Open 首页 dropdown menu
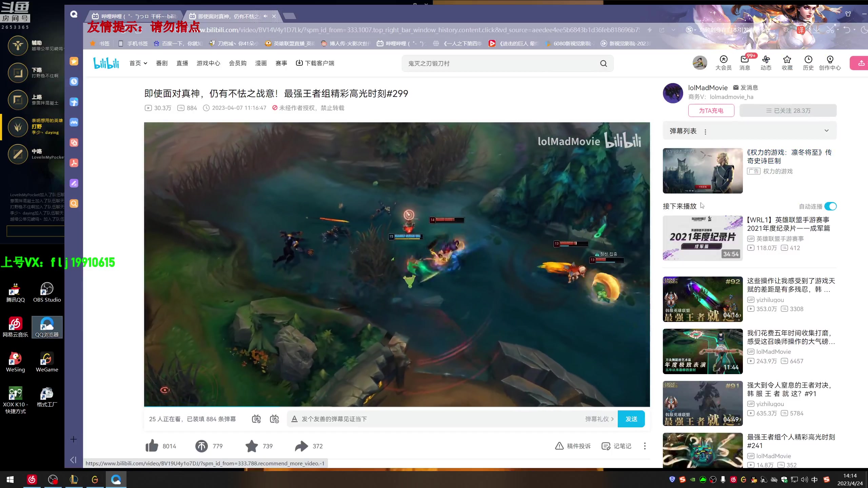The width and height of the screenshot is (868, 488). 138,63
